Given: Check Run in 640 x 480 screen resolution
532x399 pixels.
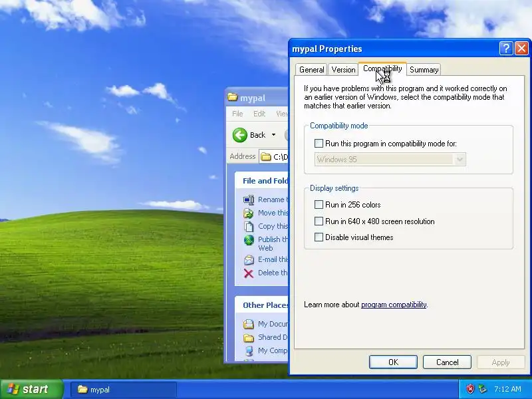Looking at the screenshot, I should click(319, 221).
